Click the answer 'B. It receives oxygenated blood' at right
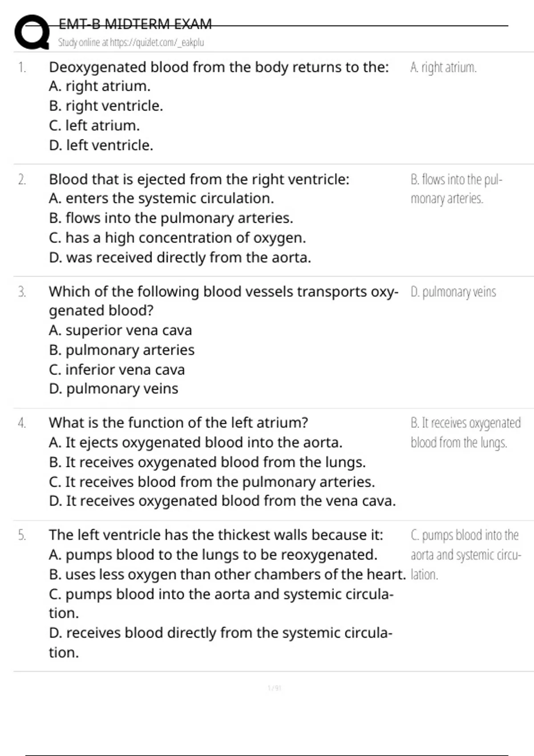The height and width of the screenshot is (756, 534). click(465, 433)
